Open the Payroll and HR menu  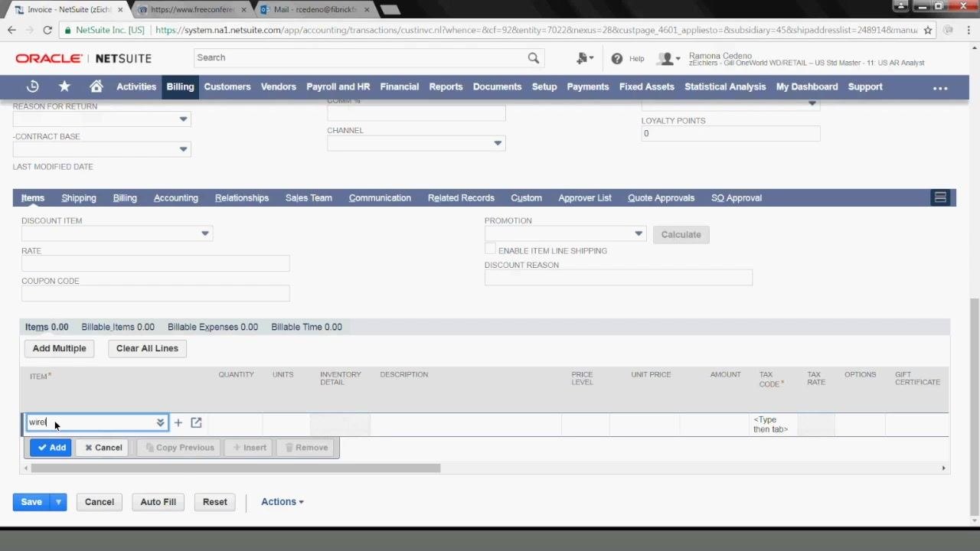pyautogui.click(x=338, y=86)
